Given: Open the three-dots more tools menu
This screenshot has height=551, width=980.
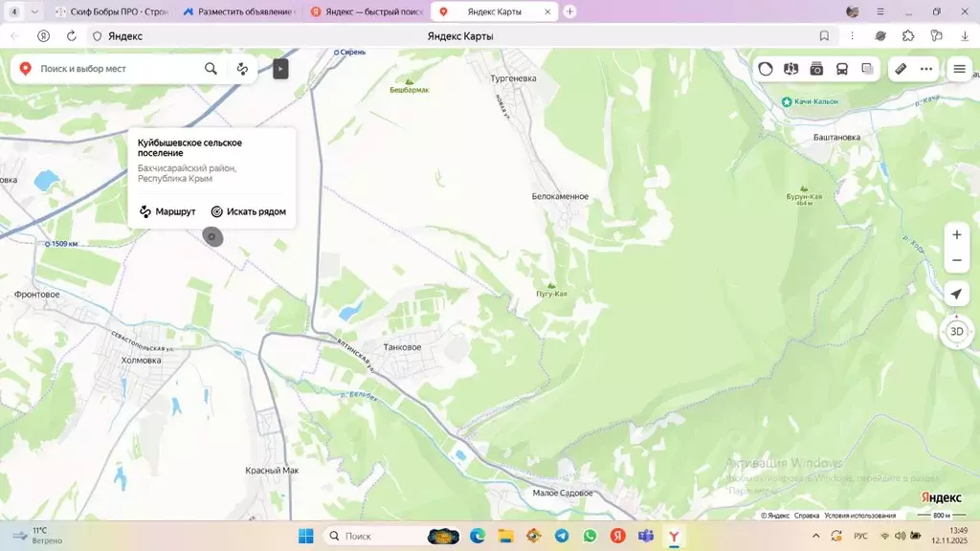Looking at the screenshot, I should (926, 69).
